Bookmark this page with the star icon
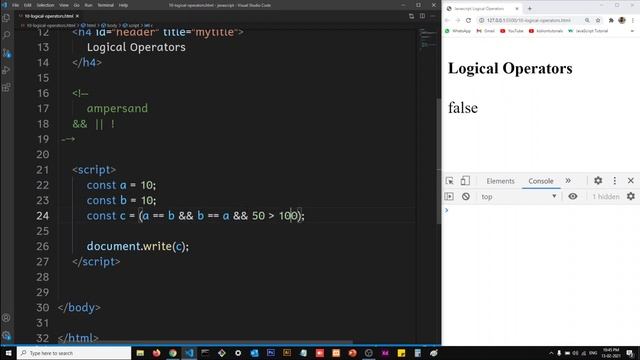The image size is (640, 360). tap(598, 20)
